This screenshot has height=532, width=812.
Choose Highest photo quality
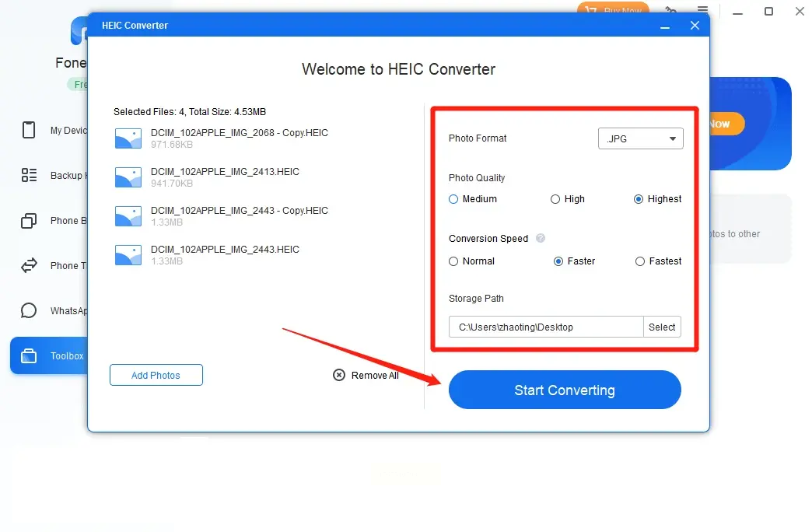pyautogui.click(x=657, y=199)
